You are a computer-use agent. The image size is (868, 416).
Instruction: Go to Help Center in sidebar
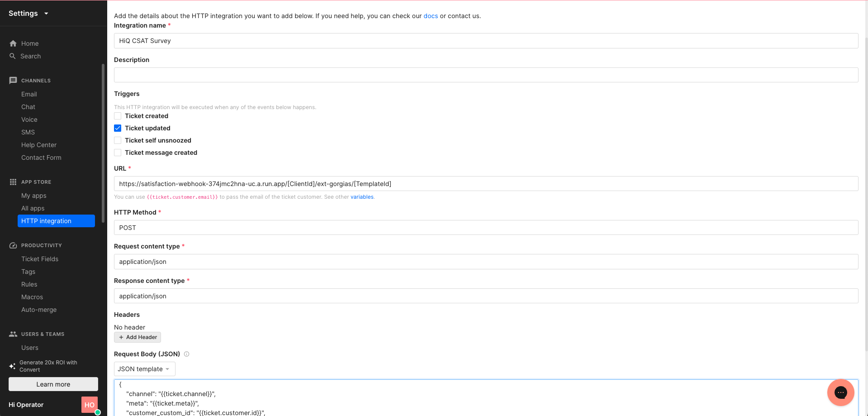(x=39, y=145)
